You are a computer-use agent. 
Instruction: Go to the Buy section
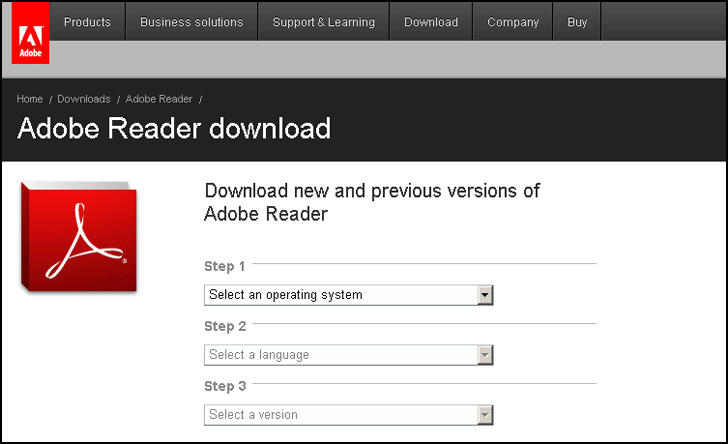(577, 22)
